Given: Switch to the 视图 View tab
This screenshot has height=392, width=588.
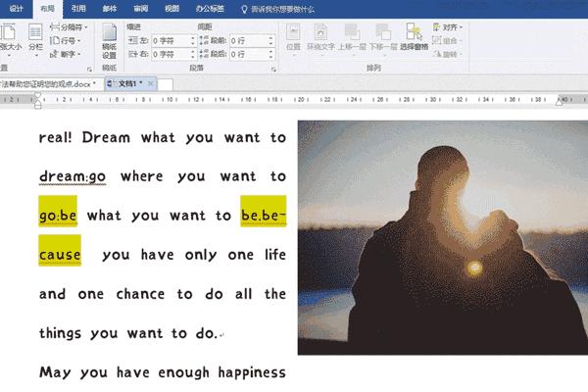Looking at the screenshot, I should tap(171, 9).
